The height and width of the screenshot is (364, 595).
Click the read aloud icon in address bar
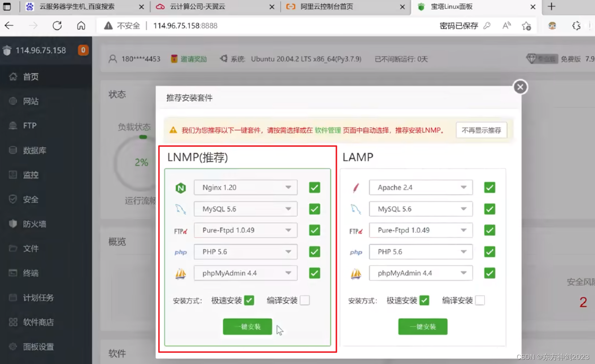tap(506, 25)
